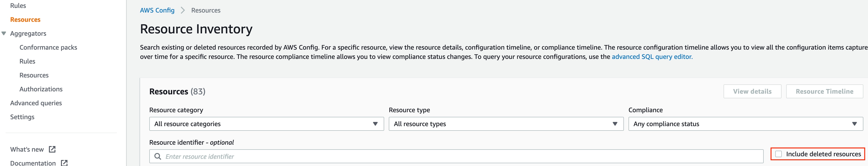Open What's new link
This screenshot has width=868, height=166.
click(27, 149)
